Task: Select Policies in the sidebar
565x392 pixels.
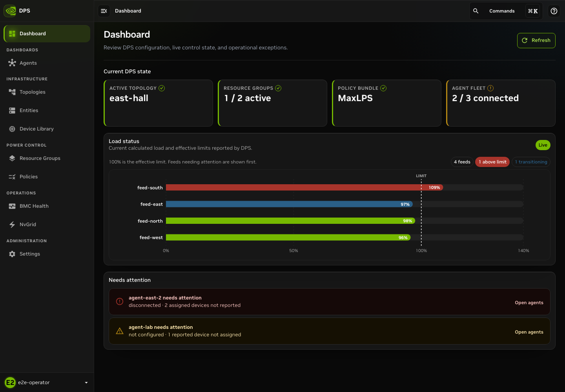Action: [x=47, y=177]
